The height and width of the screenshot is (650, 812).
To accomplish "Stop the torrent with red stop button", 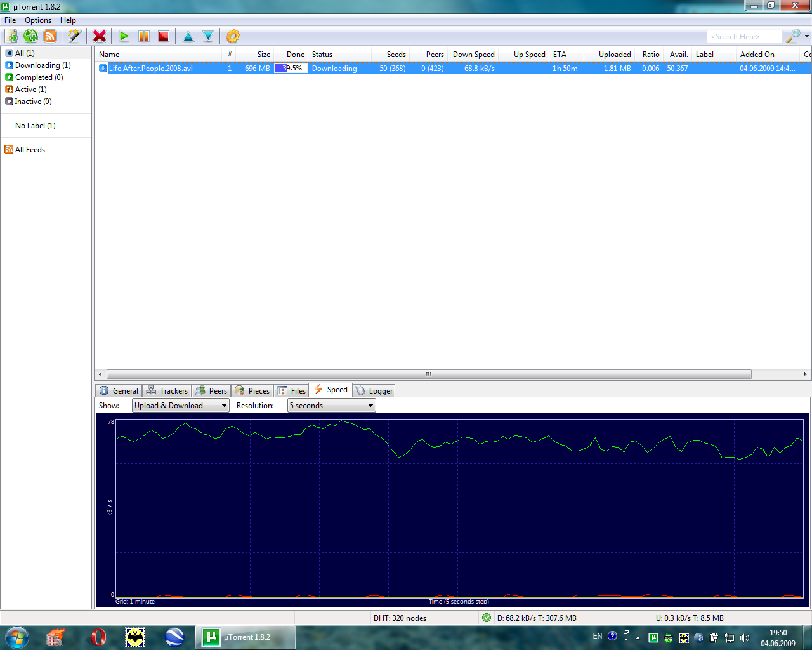I will tap(164, 36).
